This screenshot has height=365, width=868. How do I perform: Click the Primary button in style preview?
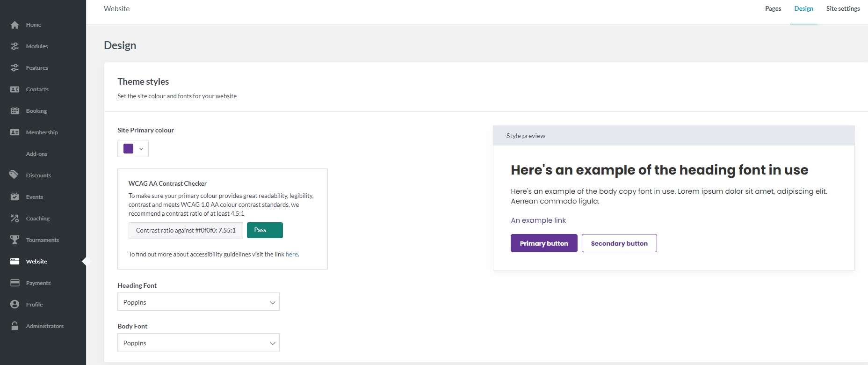click(x=544, y=243)
